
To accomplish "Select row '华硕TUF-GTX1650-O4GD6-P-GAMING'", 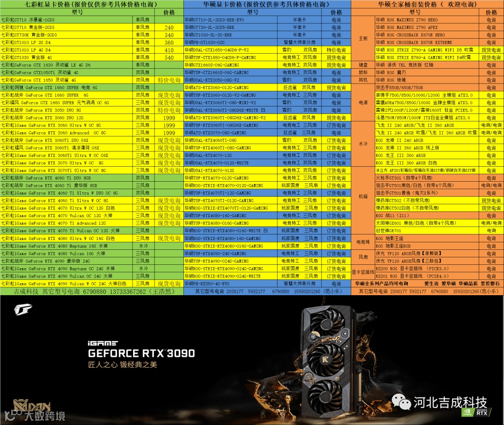I will pos(267,57).
